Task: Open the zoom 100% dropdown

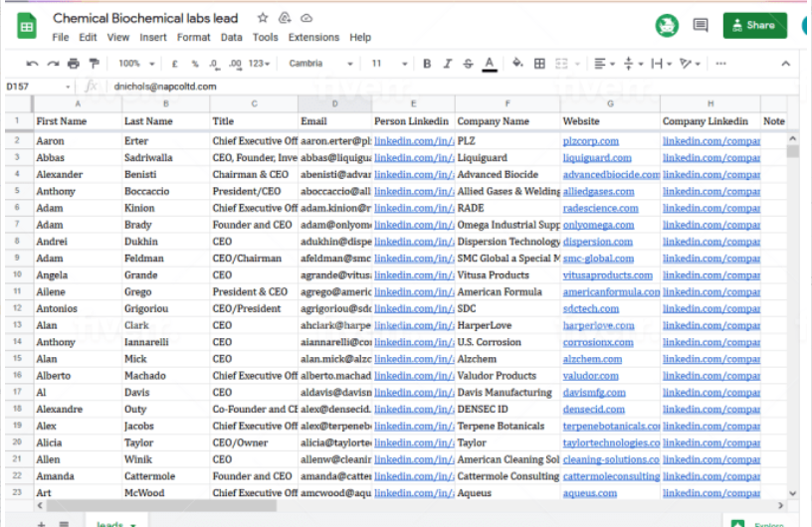Action: tap(136, 64)
